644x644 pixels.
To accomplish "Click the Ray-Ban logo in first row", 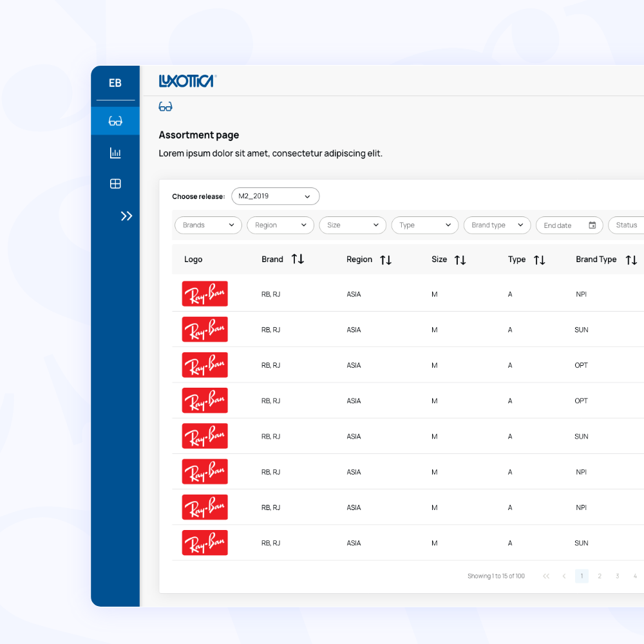I will pyautogui.click(x=205, y=294).
